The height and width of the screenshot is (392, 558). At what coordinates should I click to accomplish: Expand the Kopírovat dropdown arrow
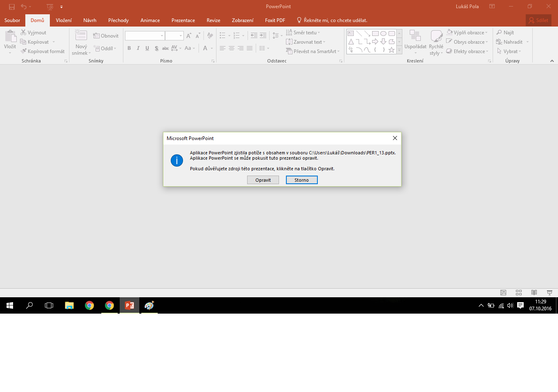pos(54,42)
